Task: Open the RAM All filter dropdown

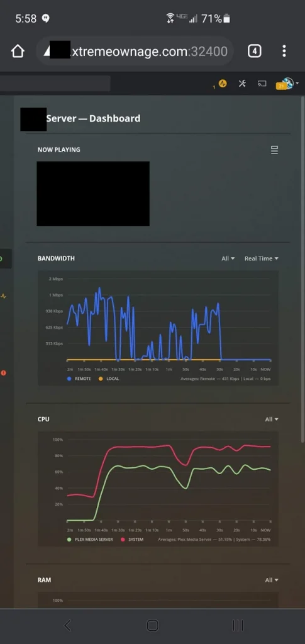Action: coord(272,580)
